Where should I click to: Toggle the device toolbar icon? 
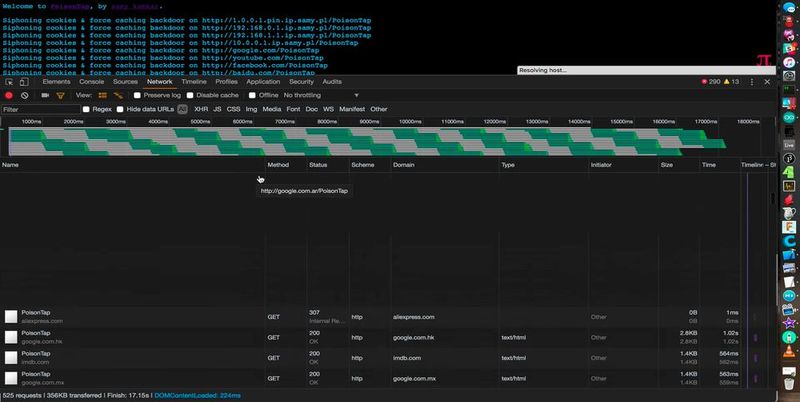point(24,82)
